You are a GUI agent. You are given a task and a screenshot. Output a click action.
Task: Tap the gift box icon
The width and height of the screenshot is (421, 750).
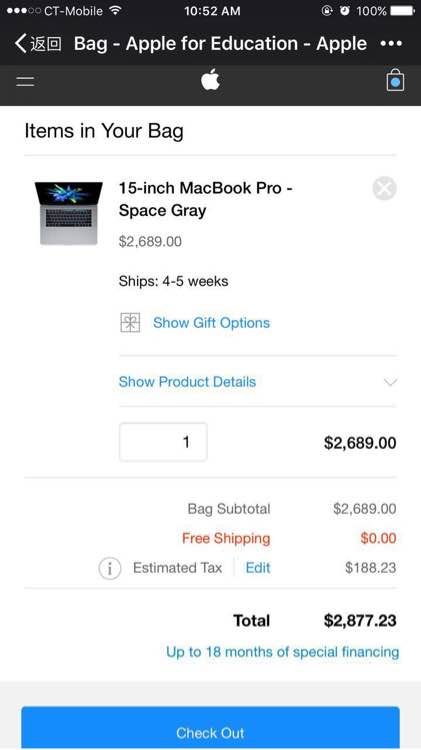130,322
